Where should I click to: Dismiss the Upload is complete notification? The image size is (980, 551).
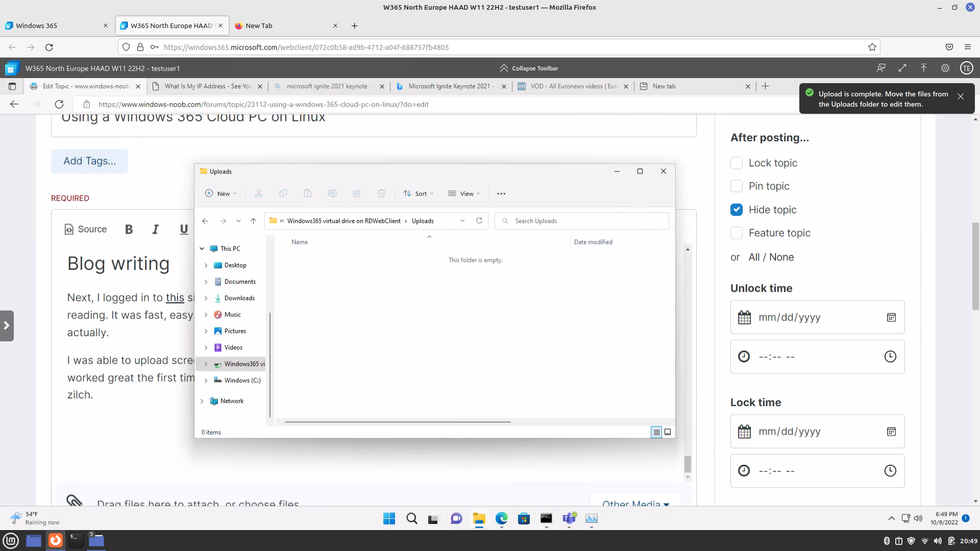point(961,96)
